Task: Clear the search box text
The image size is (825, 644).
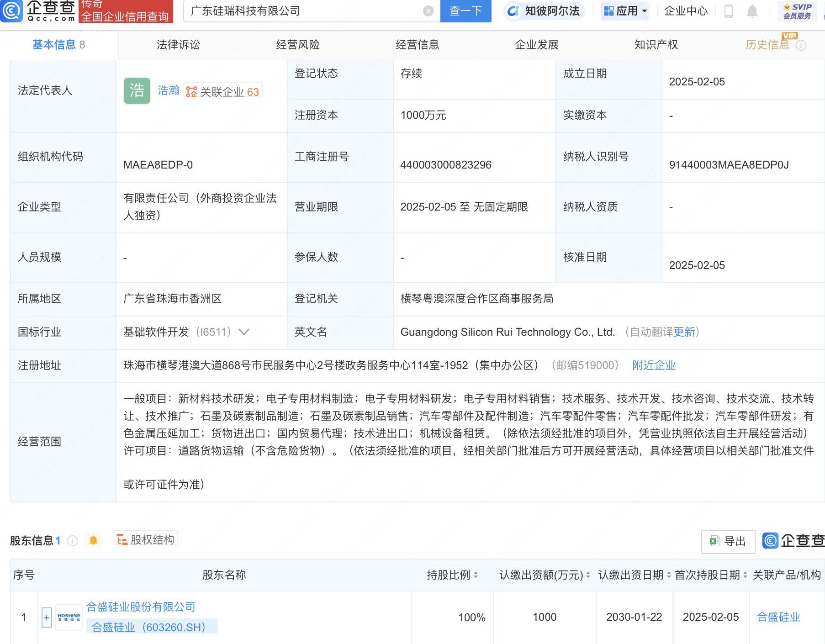Action: coord(428,11)
